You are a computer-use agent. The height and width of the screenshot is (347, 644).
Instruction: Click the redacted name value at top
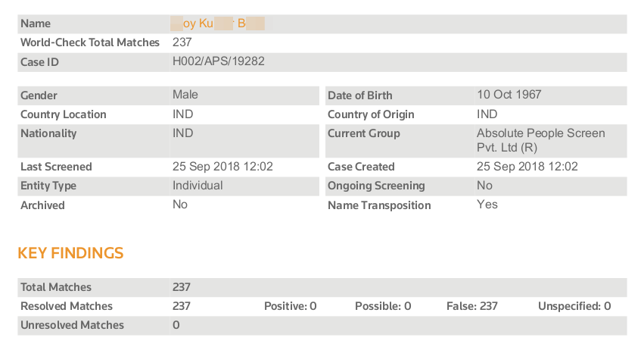218,23
